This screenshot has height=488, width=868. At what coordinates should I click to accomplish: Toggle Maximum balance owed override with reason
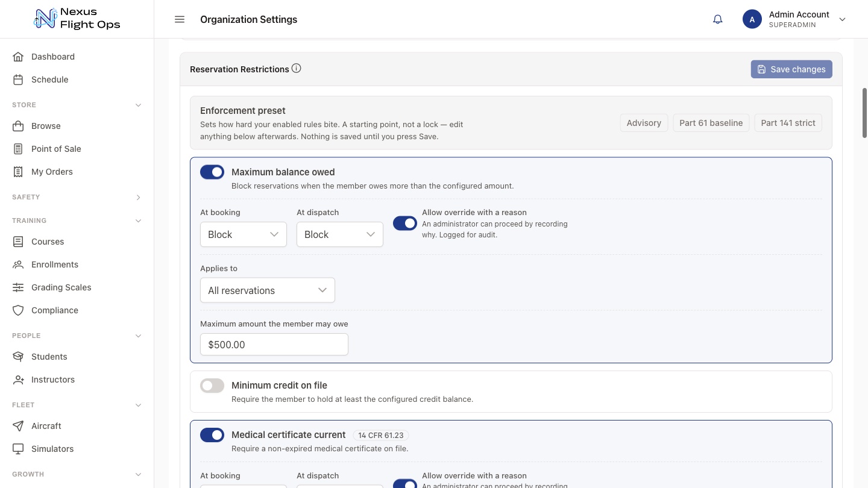point(405,224)
